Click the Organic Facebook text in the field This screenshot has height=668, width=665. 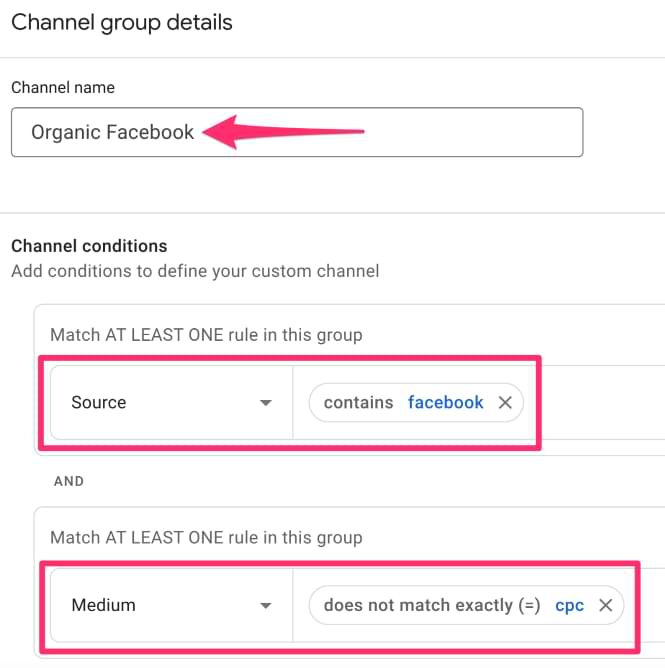112,132
